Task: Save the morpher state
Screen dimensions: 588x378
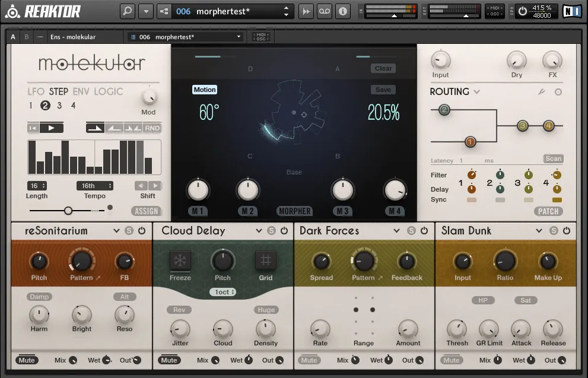Action: click(383, 90)
